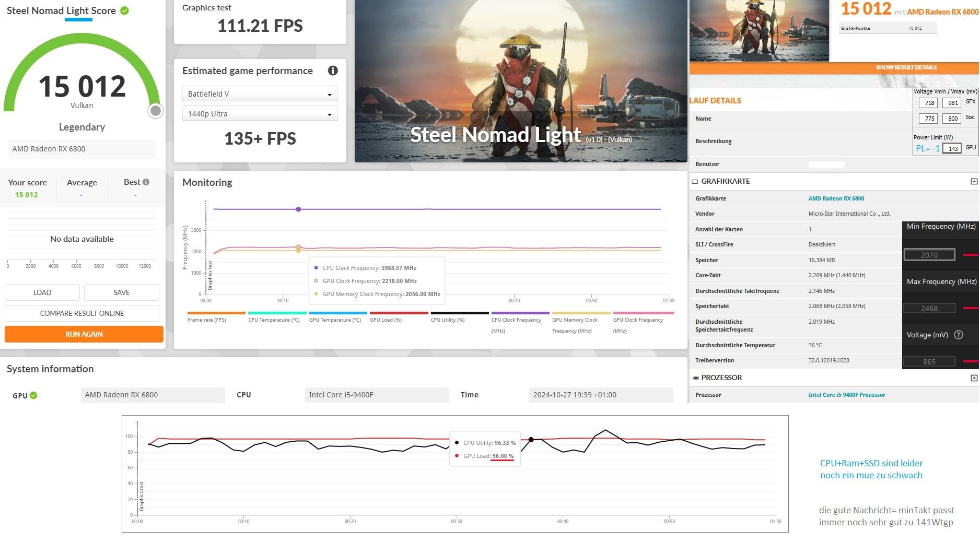Viewport: 980px width, 542px height.
Task: Click the GPU field showing AMD Radeon RX 6800
Action: tap(153, 395)
